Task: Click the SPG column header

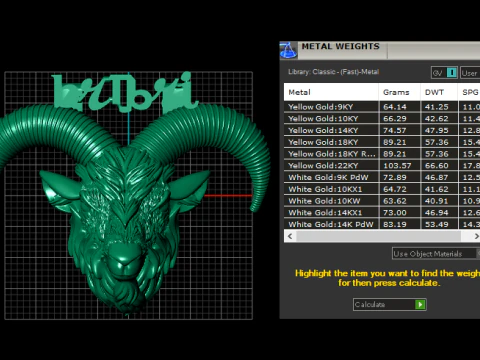Action: [x=469, y=92]
